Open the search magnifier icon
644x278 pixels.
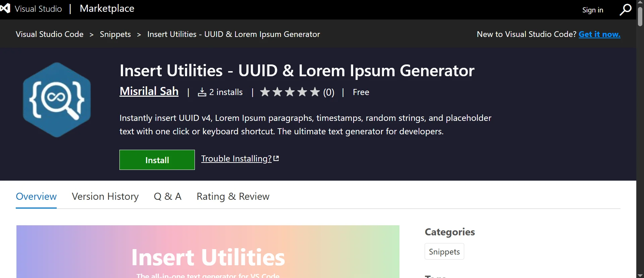click(626, 10)
